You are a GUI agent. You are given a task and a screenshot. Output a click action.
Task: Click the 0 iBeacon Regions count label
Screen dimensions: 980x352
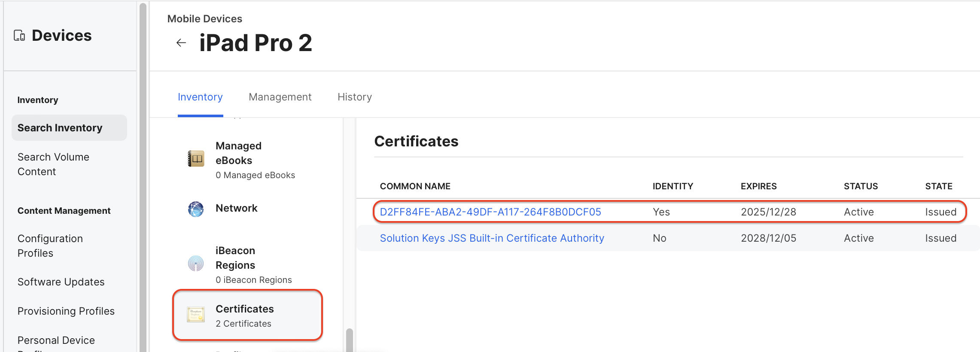(254, 280)
